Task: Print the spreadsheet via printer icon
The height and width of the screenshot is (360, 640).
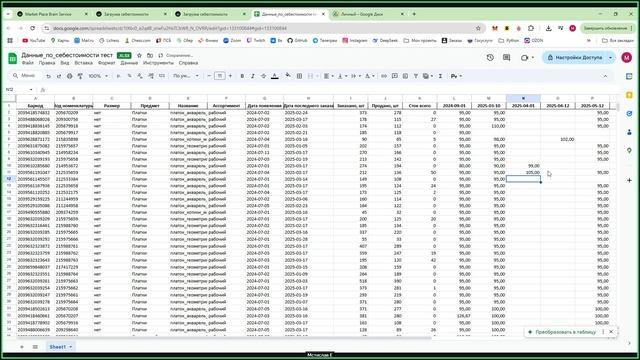Action: coord(69,76)
